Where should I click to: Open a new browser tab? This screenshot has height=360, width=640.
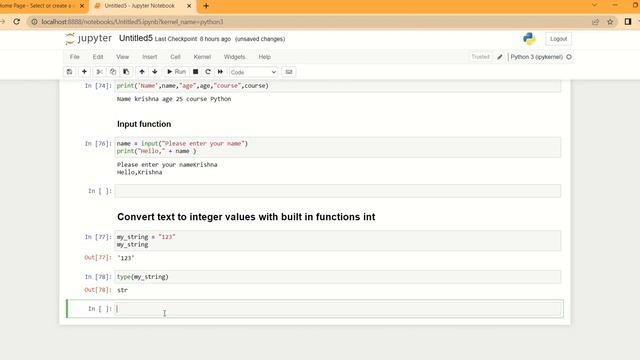[206, 6]
